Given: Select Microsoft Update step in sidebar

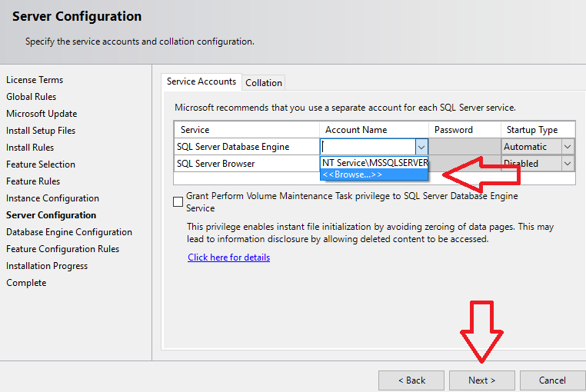Looking at the screenshot, I should tap(42, 114).
